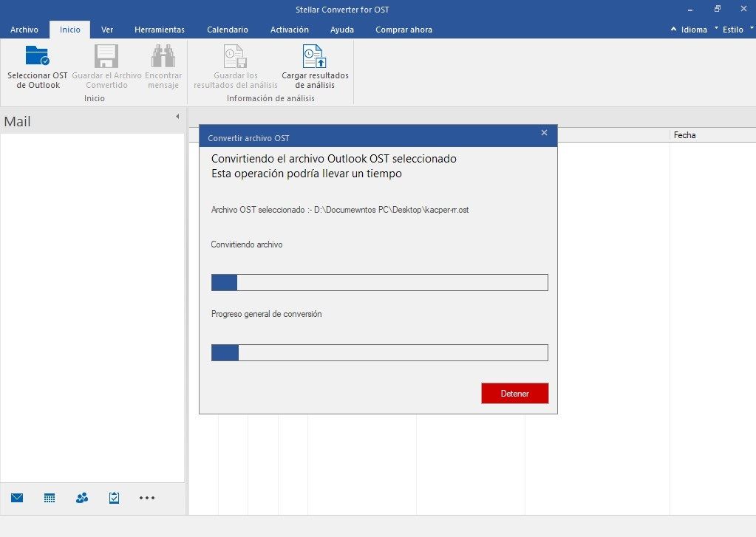Viewport: 756px width, 537px height.
Task: Open the Archivo menu
Action: [x=24, y=30]
